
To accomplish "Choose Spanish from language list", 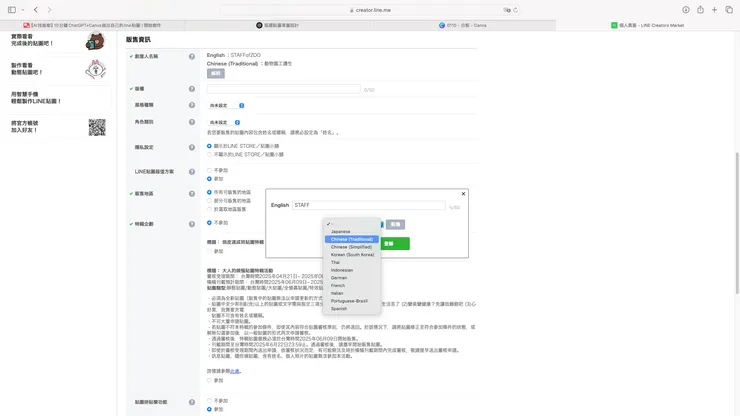I will tap(352, 308).
